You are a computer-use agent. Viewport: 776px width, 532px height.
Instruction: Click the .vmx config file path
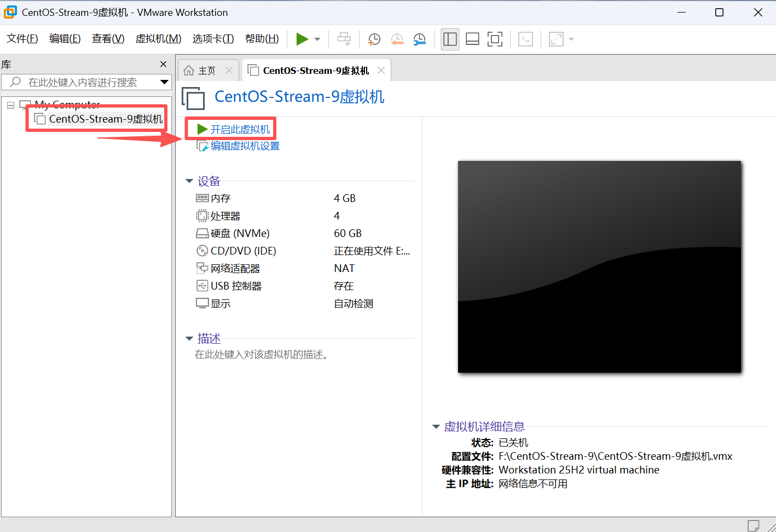[x=615, y=456]
